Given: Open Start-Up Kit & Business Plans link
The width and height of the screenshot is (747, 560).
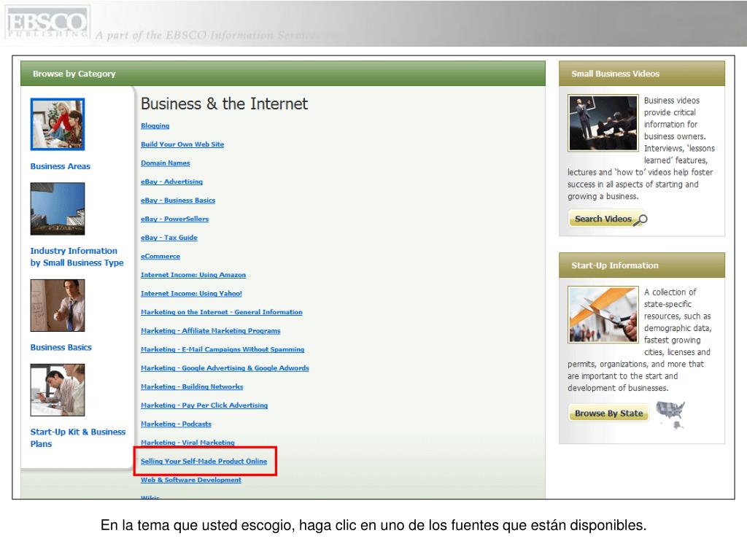Looking at the screenshot, I should pyautogui.click(x=77, y=437).
